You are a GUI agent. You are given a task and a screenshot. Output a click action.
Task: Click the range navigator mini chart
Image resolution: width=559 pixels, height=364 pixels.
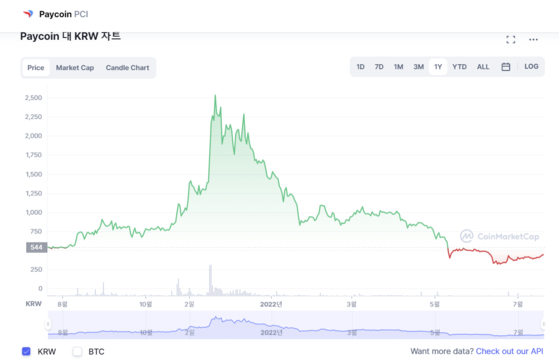296,325
